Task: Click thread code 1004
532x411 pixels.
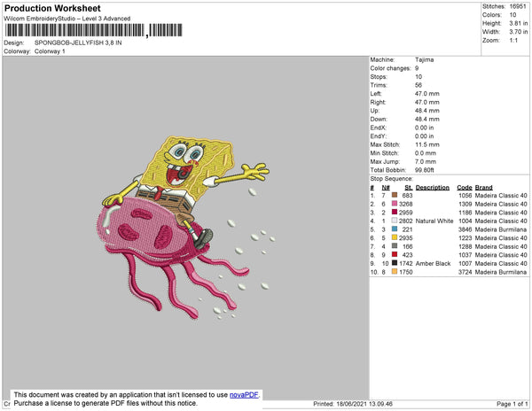Action: [465, 221]
